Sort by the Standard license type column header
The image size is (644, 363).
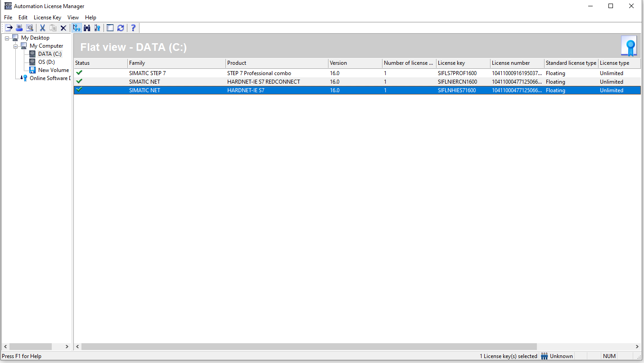571,63
